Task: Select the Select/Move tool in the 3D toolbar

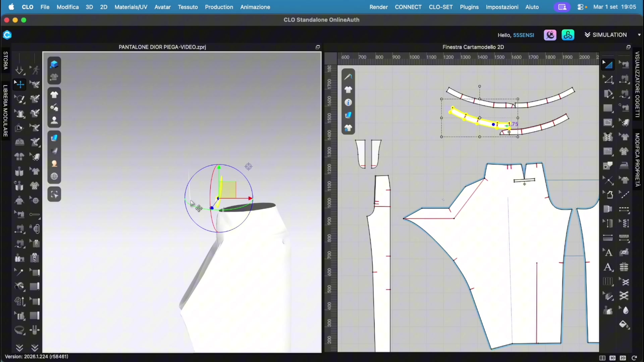Action: (x=19, y=84)
